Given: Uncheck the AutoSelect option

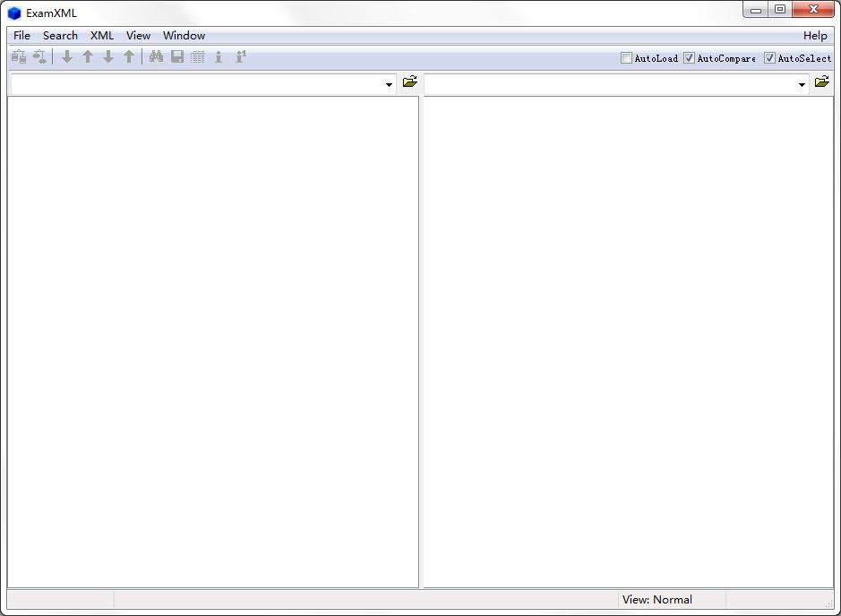Looking at the screenshot, I should click(768, 57).
